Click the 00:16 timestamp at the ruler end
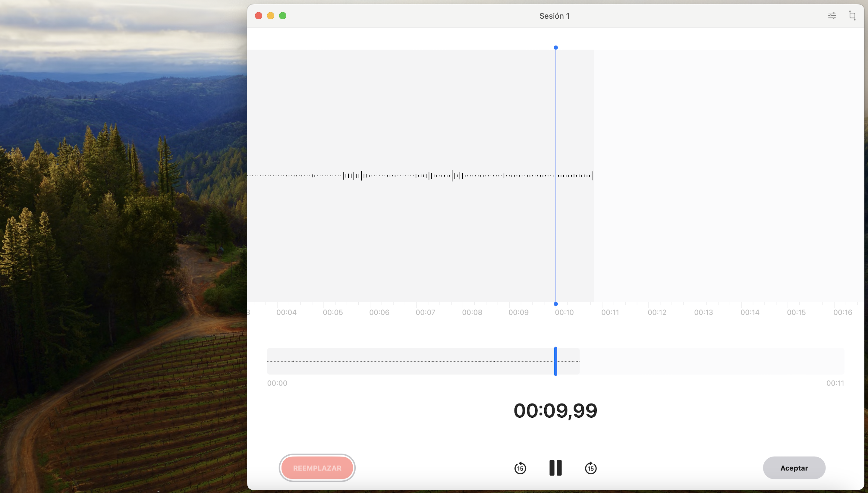This screenshot has width=868, height=493. [844, 312]
